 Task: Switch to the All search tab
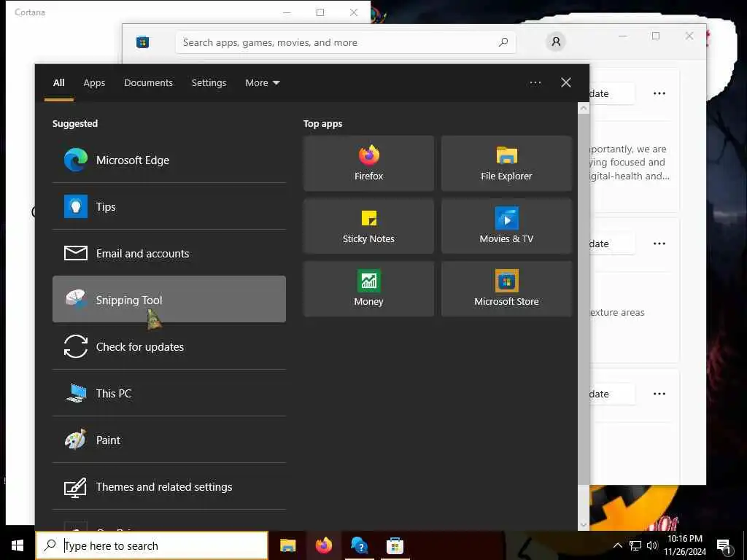(x=59, y=83)
